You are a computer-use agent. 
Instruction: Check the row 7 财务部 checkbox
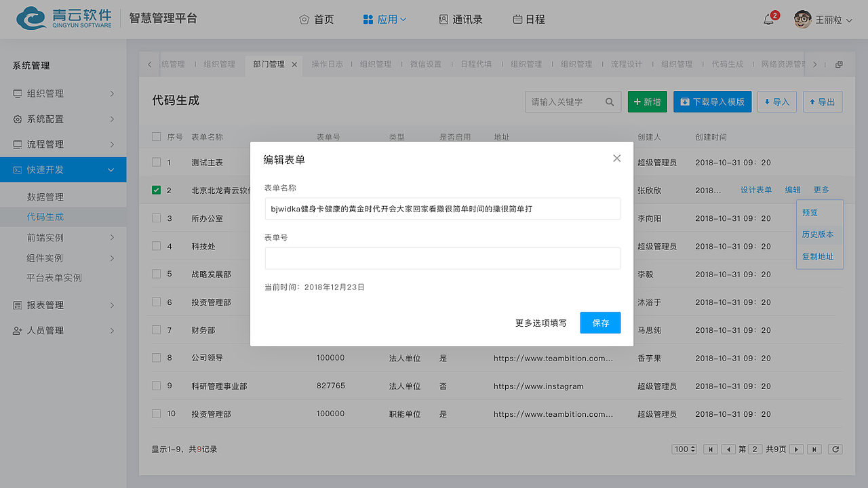pos(157,330)
